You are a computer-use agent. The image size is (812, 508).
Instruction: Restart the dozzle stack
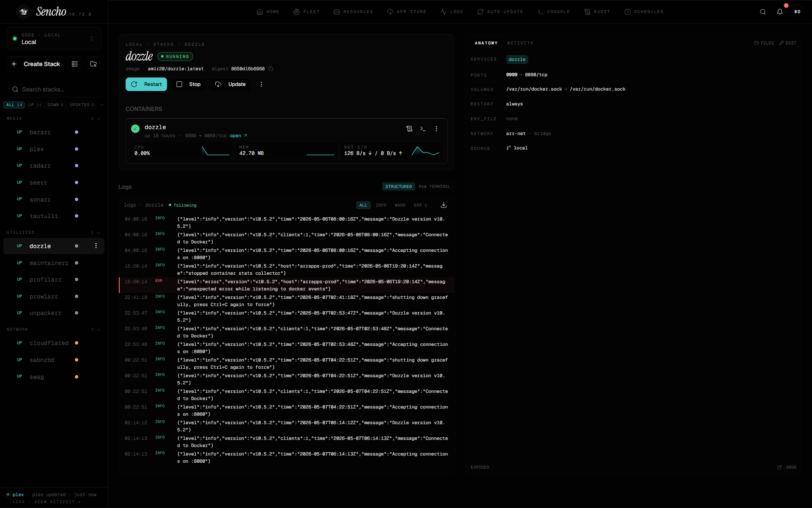146,84
